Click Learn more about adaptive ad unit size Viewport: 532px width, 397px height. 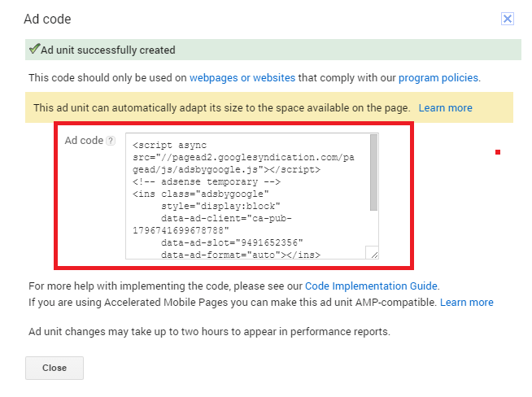[445, 108]
